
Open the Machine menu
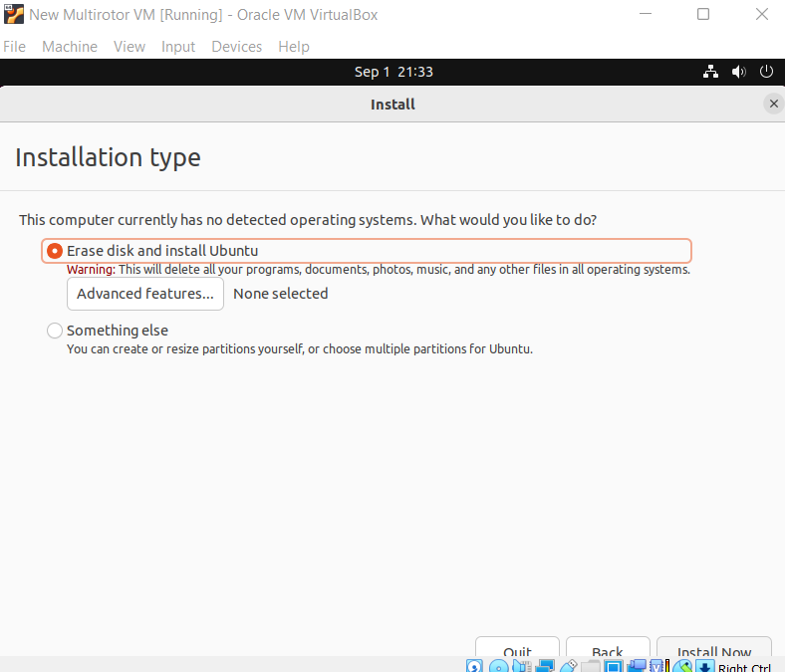click(x=70, y=47)
